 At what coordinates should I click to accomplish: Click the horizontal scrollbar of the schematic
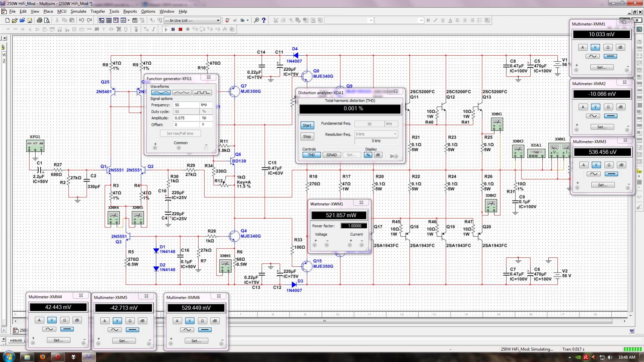(320, 321)
